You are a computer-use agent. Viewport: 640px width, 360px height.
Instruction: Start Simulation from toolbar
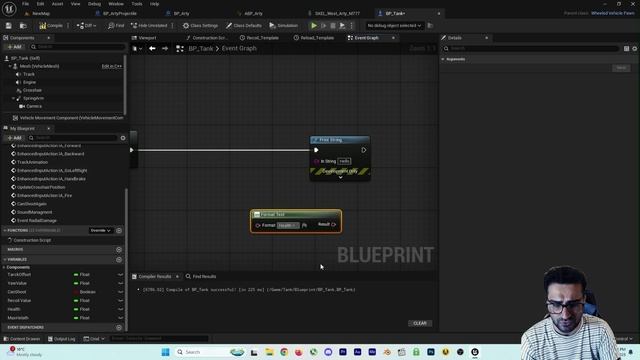[284, 26]
